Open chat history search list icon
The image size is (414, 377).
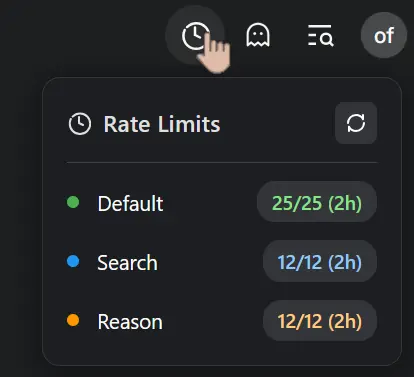[320, 35]
